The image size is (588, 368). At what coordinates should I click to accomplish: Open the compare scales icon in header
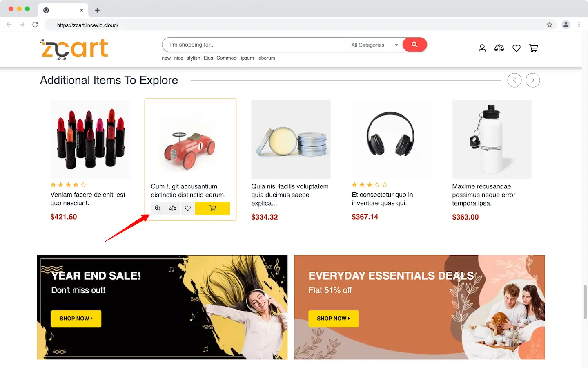[x=499, y=48]
